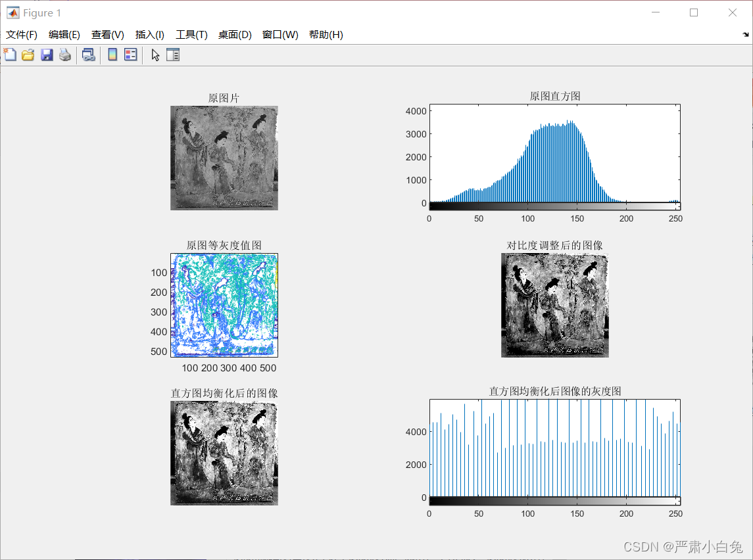Click grayscale colorbar under equalized histogram
Screen dimensions: 753x560
coord(555,501)
